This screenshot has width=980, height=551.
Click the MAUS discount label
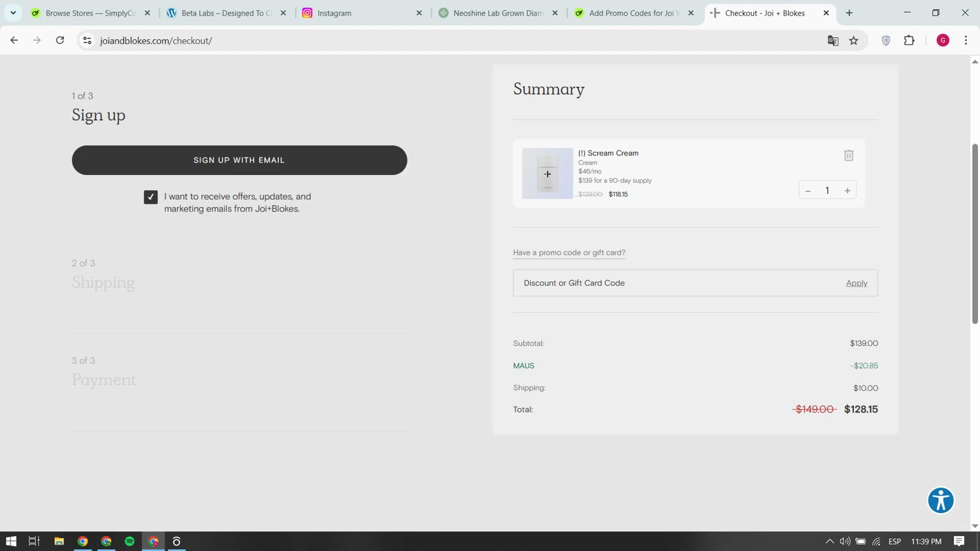[523, 366]
